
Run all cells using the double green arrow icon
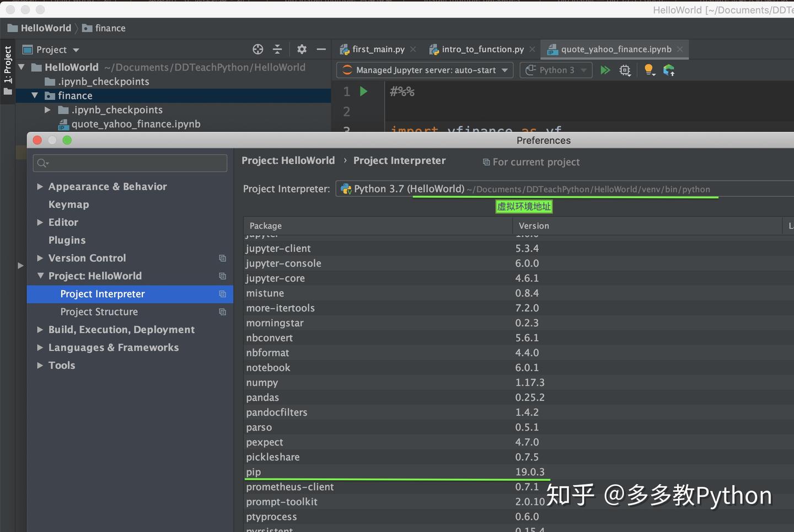[605, 70]
